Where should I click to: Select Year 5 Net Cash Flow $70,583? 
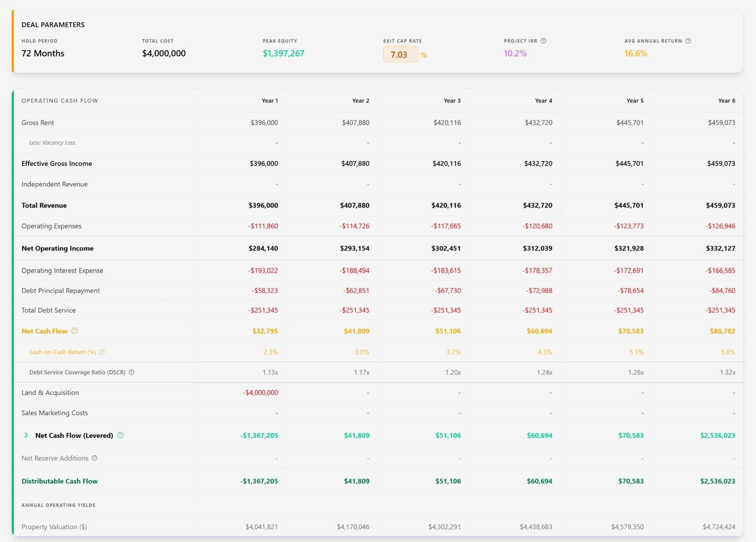coord(631,331)
